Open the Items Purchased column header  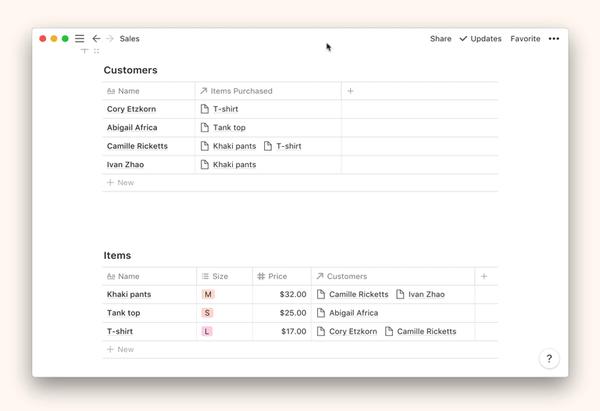[241, 91]
